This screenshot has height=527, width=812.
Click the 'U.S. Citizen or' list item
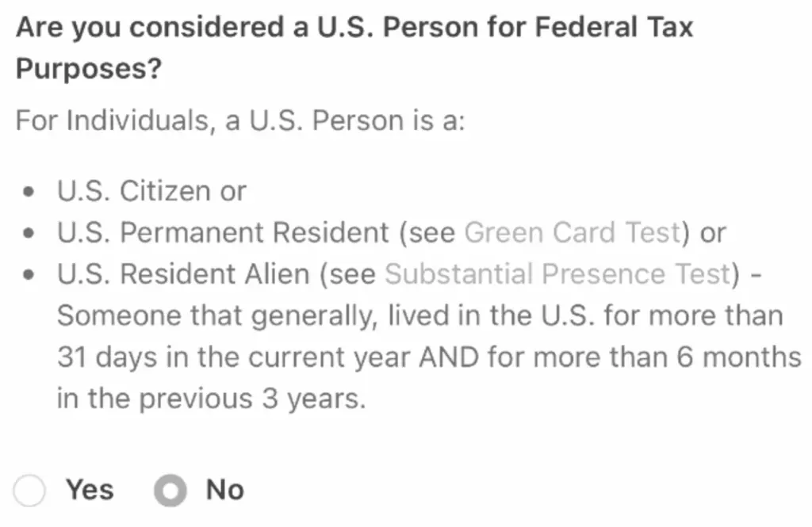click(151, 191)
